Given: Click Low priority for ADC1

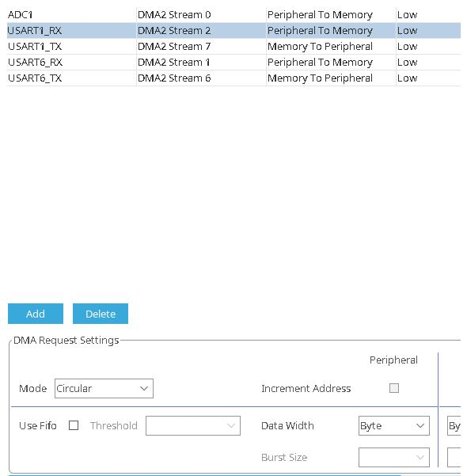Looking at the screenshot, I should (x=428, y=14).
